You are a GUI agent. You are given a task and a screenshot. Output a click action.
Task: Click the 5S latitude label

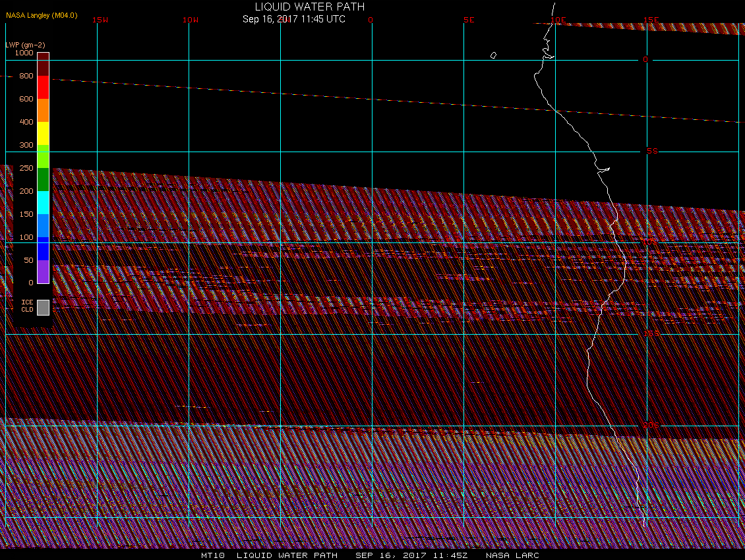point(652,151)
